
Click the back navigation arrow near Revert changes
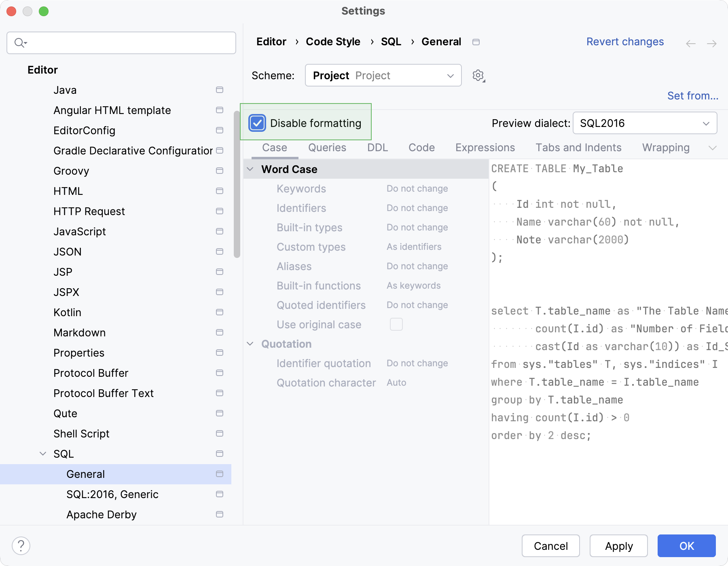[x=690, y=43]
